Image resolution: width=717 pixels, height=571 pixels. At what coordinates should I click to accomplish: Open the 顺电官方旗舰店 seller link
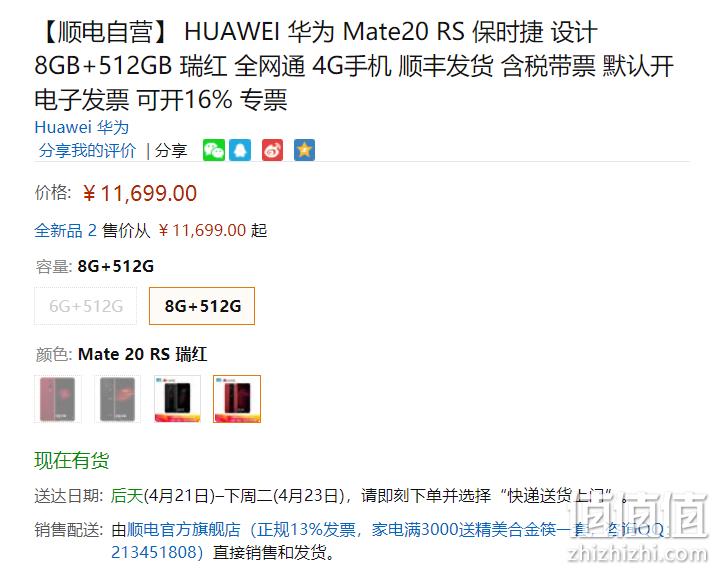click(183, 529)
